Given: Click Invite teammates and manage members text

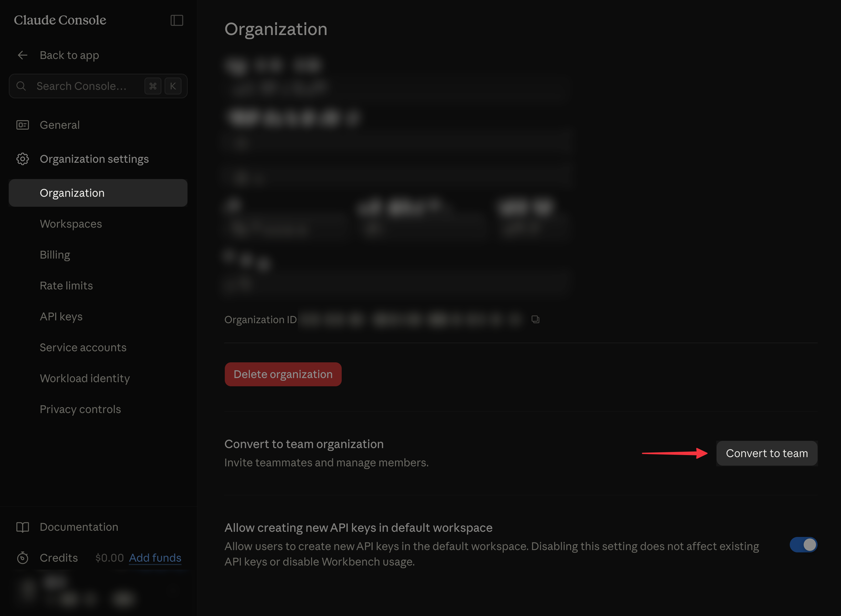Looking at the screenshot, I should click(x=326, y=463).
